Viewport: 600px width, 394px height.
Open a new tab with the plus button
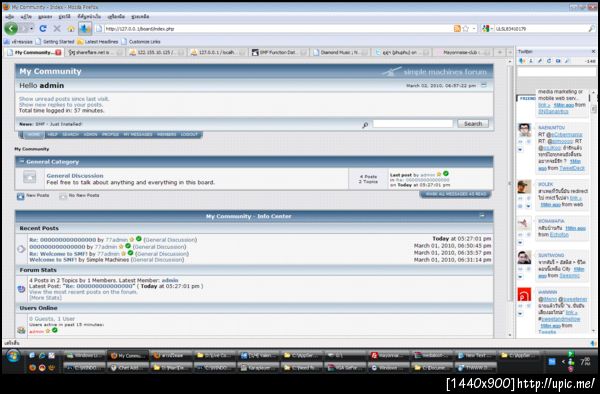tap(499, 52)
